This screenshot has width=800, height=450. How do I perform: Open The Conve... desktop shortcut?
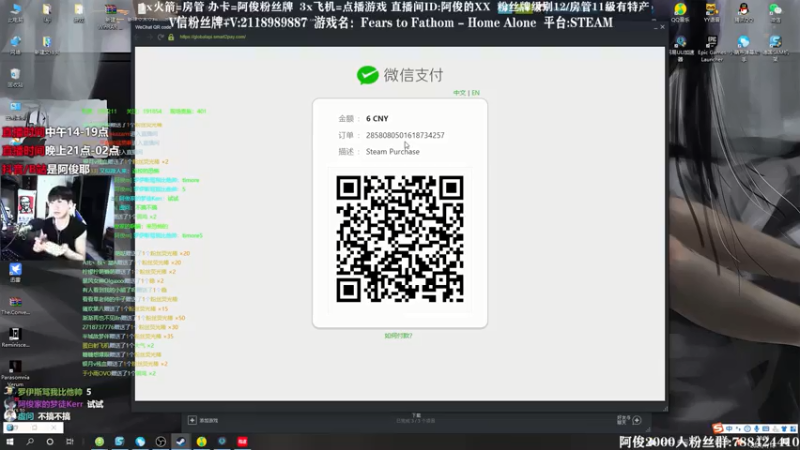click(x=15, y=305)
